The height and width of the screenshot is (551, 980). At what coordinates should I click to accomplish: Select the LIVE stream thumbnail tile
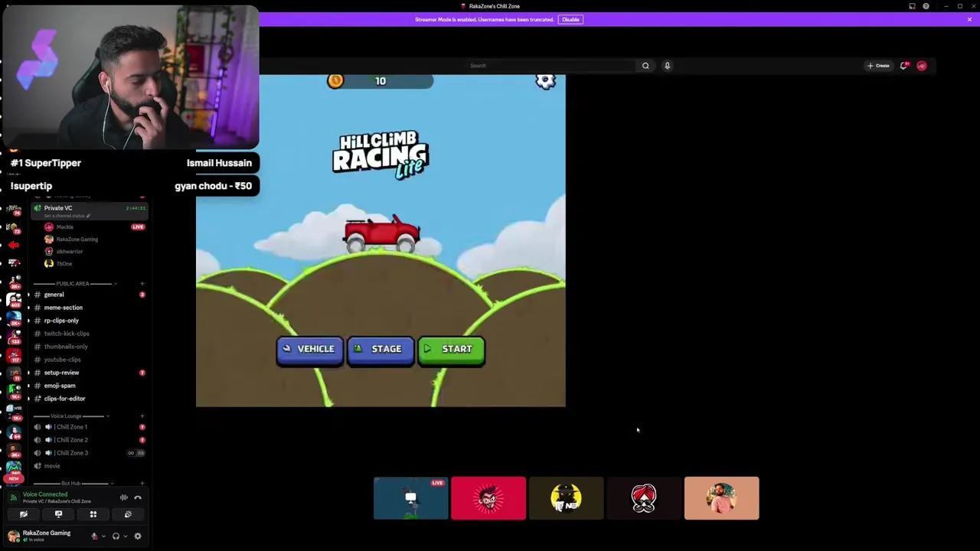(411, 498)
